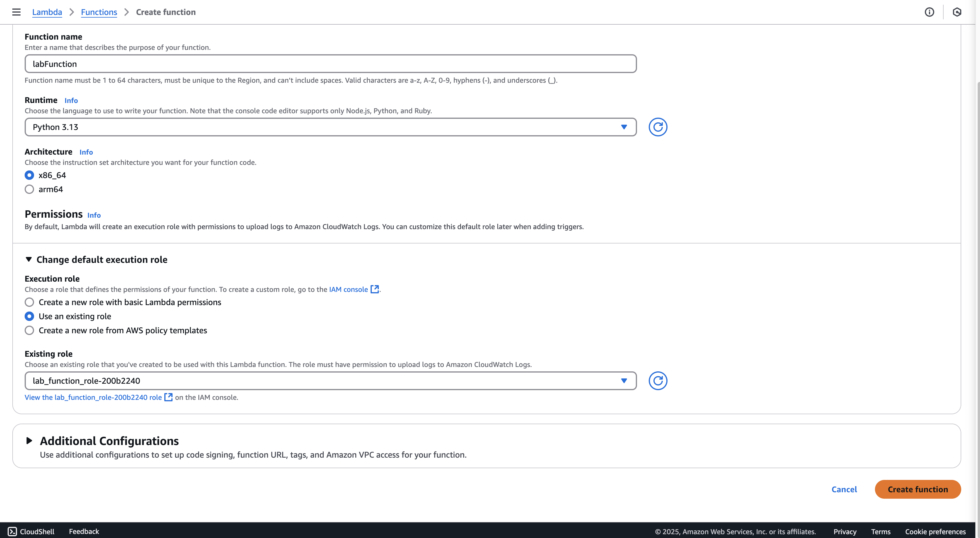The width and height of the screenshot is (980, 538).
Task: Go to Functions breadcrumb
Action: click(99, 12)
